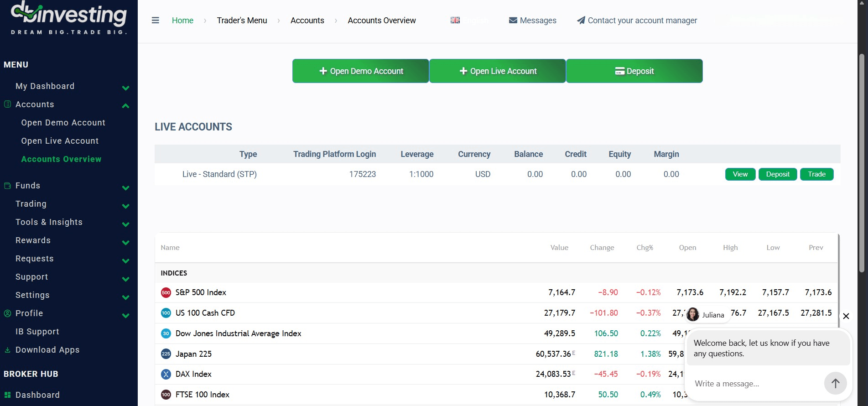Click the S&P 500 Index badge icon
868x406 pixels.
[166, 292]
